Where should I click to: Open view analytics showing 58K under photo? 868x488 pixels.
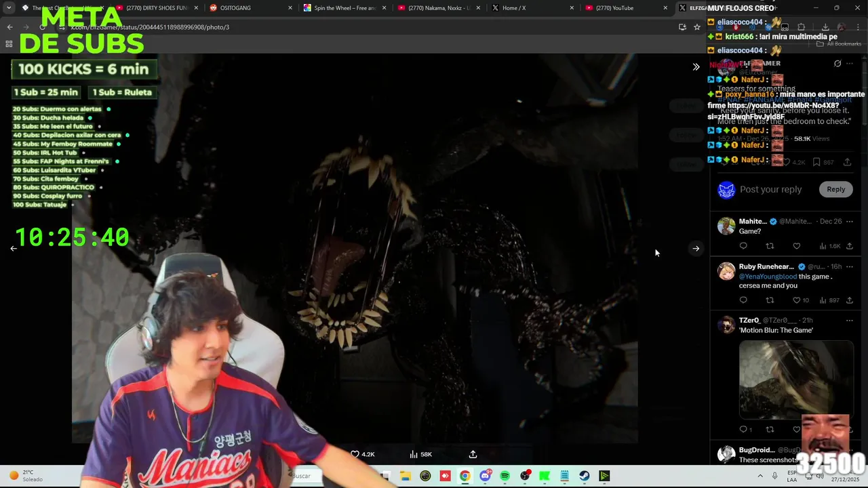[x=420, y=454]
